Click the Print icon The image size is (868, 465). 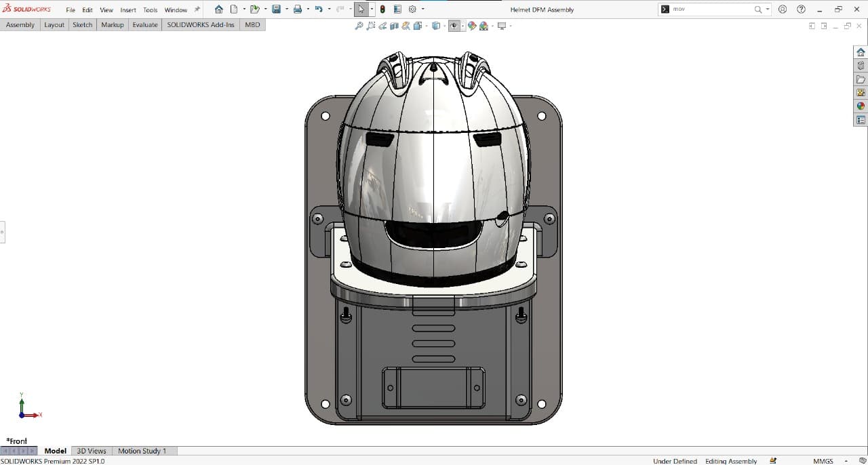297,9
